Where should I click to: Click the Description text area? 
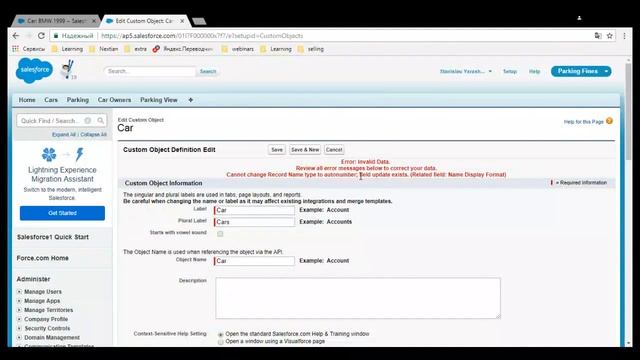pos(358,298)
